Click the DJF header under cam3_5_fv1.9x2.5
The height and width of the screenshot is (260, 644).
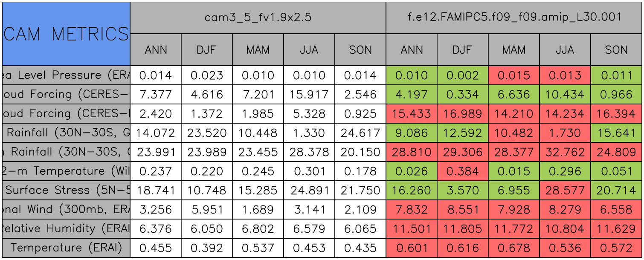click(207, 50)
